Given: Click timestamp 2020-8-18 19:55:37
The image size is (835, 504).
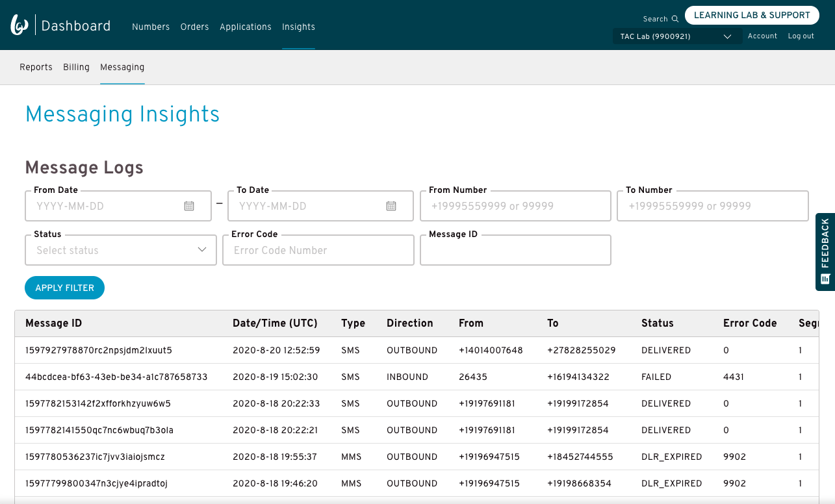Looking at the screenshot, I should [x=275, y=457].
